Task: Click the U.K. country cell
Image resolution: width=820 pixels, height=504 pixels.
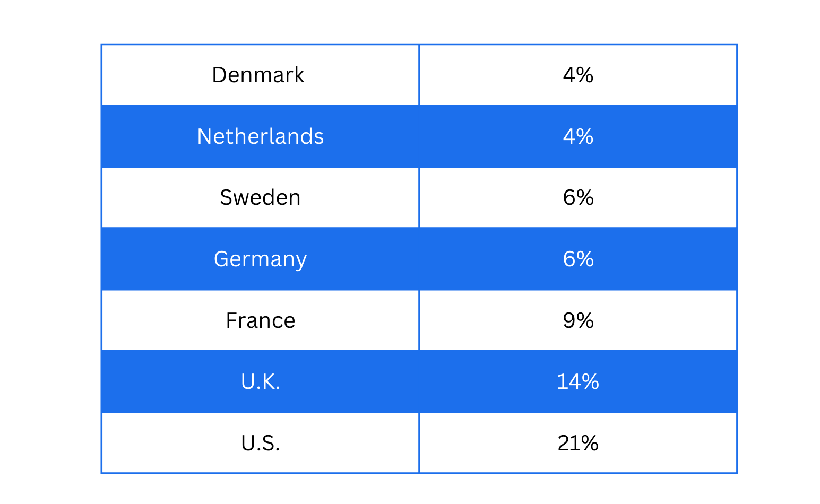Action: click(x=260, y=381)
